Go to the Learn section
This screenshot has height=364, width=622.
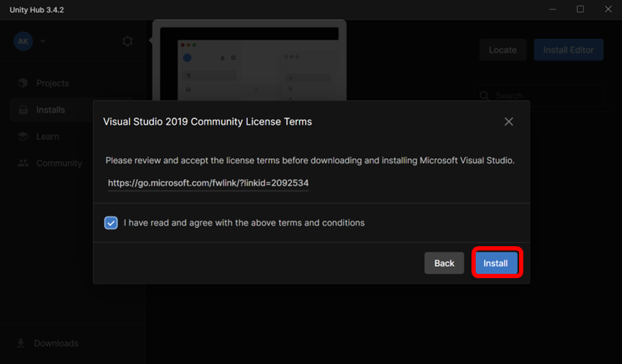48,136
